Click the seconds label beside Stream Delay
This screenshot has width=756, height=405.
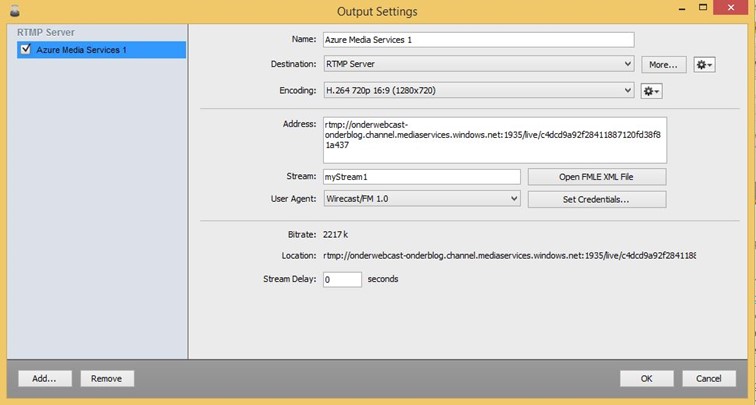tap(383, 279)
